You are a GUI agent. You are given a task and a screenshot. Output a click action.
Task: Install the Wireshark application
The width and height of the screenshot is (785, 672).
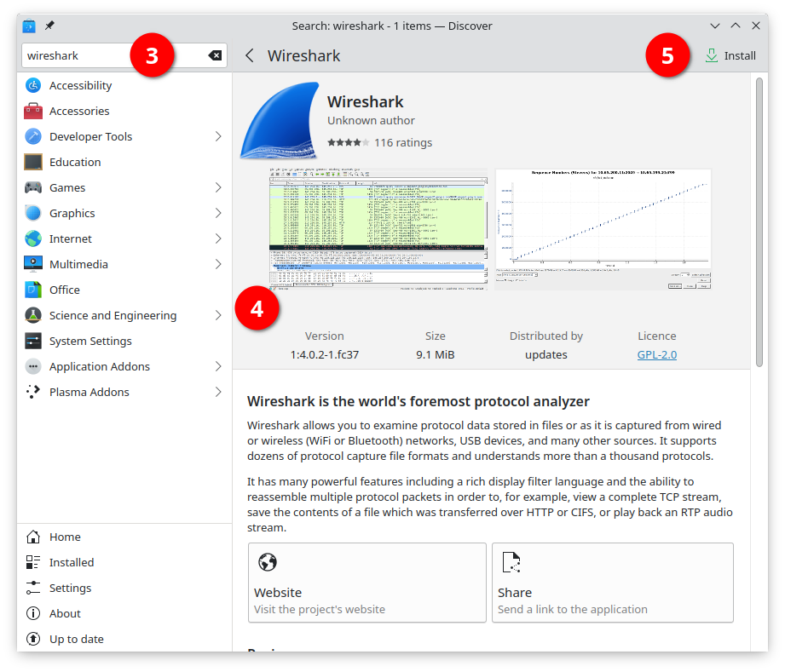730,55
